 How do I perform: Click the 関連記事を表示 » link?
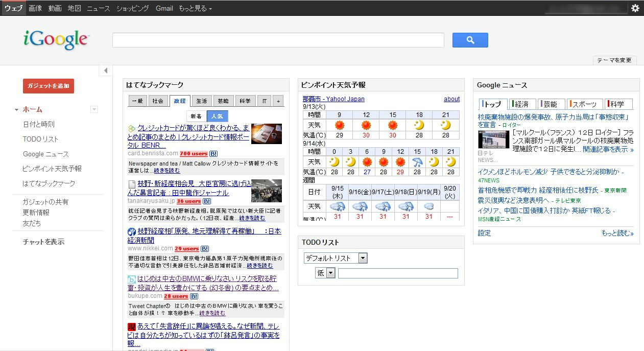click(608, 149)
